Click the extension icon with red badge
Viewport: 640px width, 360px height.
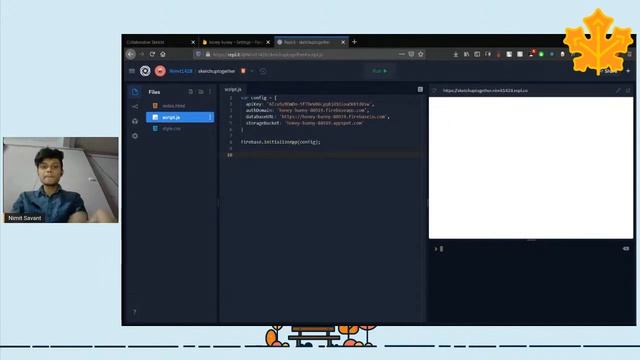[531, 53]
